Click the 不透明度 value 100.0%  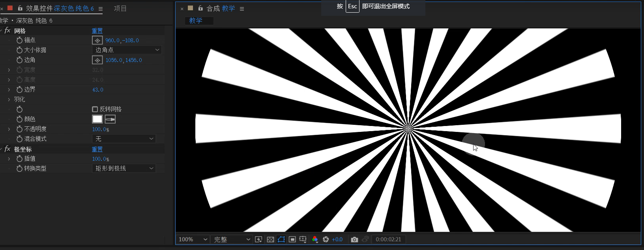click(x=100, y=129)
